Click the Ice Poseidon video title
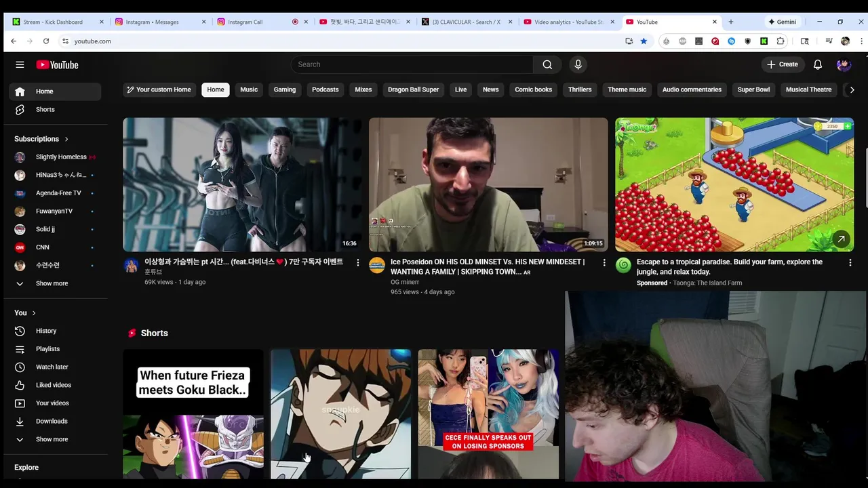Viewport: 868px width, 488px height. click(x=488, y=266)
